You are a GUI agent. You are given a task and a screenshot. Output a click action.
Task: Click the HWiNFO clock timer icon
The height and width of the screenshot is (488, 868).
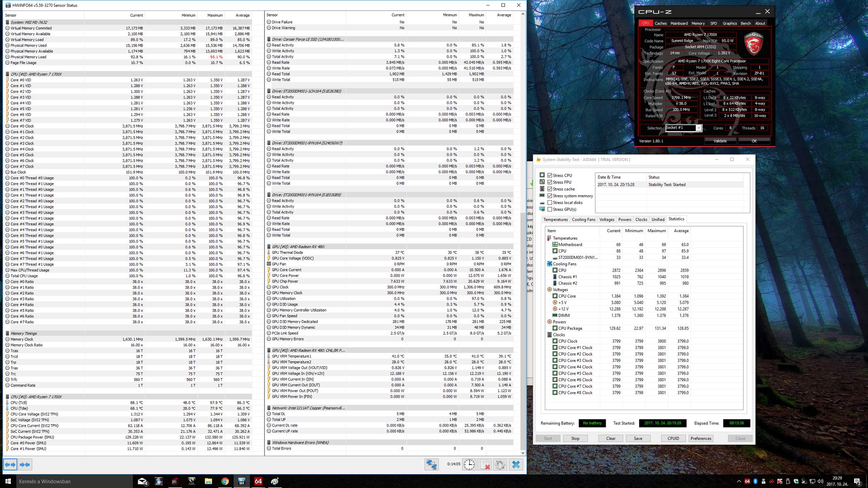469,465
